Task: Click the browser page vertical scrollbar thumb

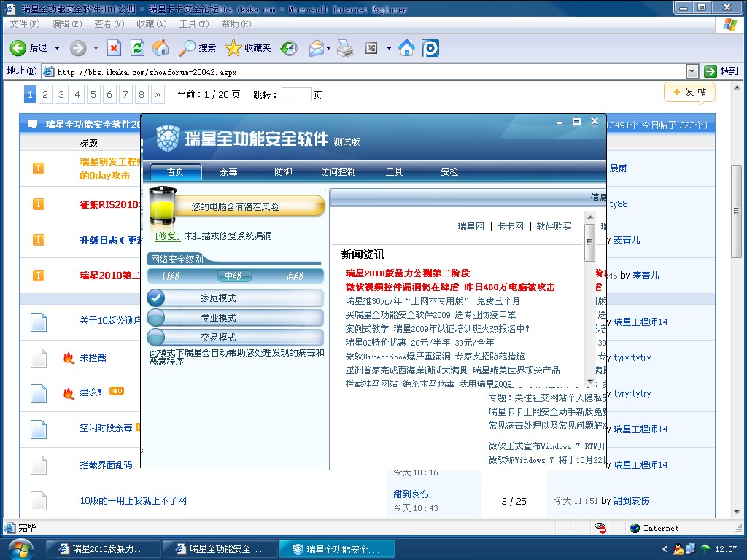Action: click(x=737, y=211)
